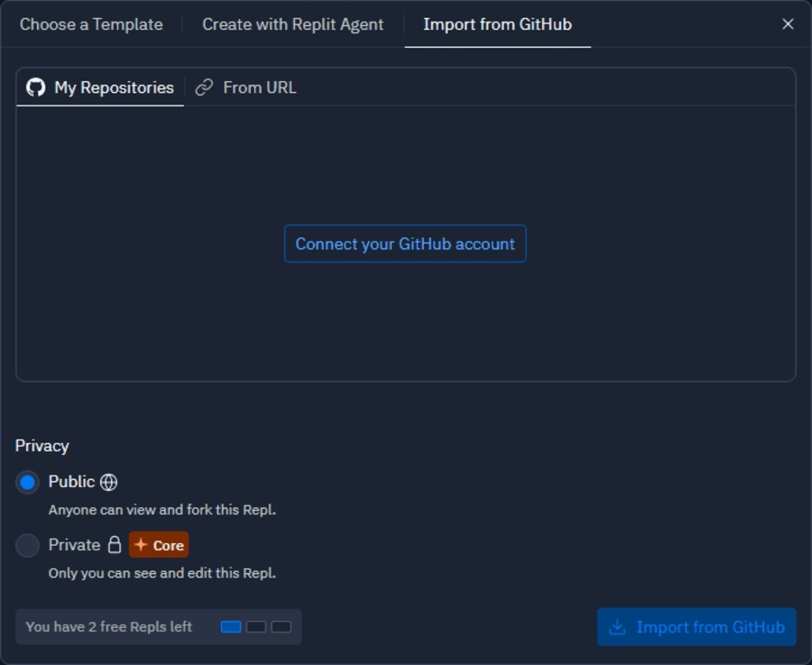Click the Public option label

click(71, 482)
